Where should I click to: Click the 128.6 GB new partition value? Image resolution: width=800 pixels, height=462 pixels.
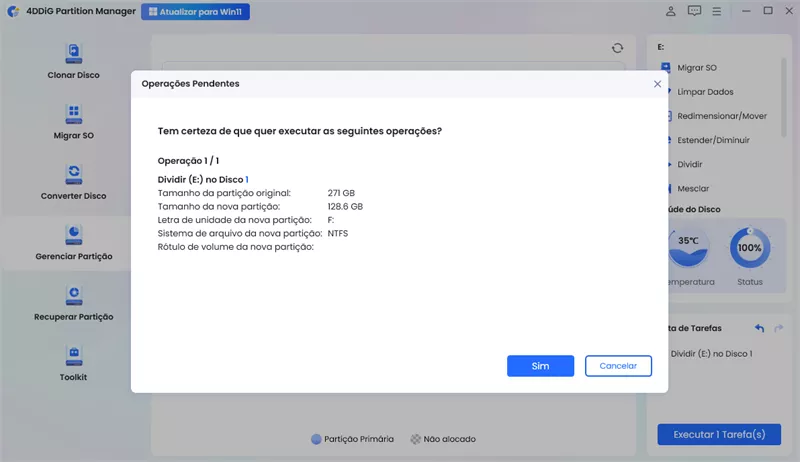[345, 207]
